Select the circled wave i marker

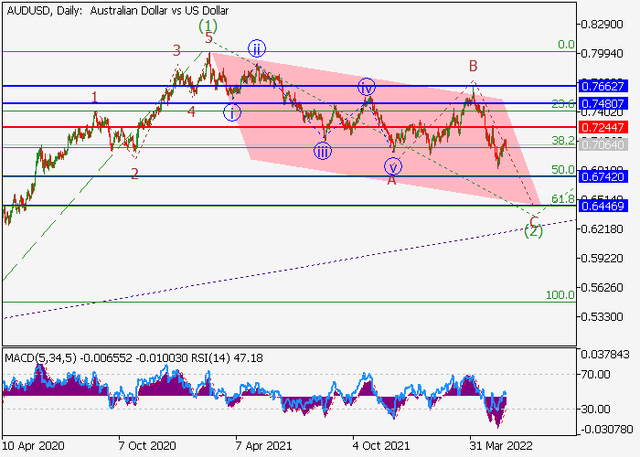[x=232, y=112]
